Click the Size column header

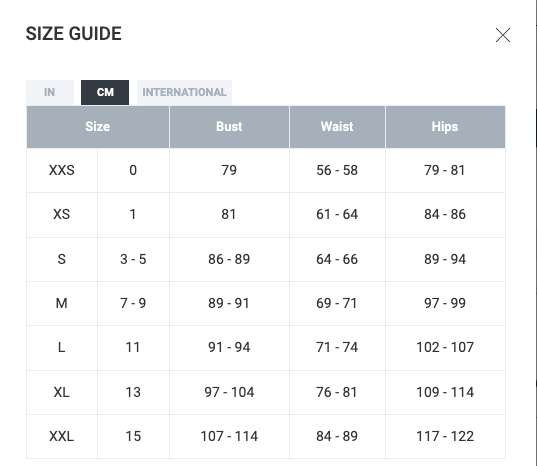(x=98, y=127)
